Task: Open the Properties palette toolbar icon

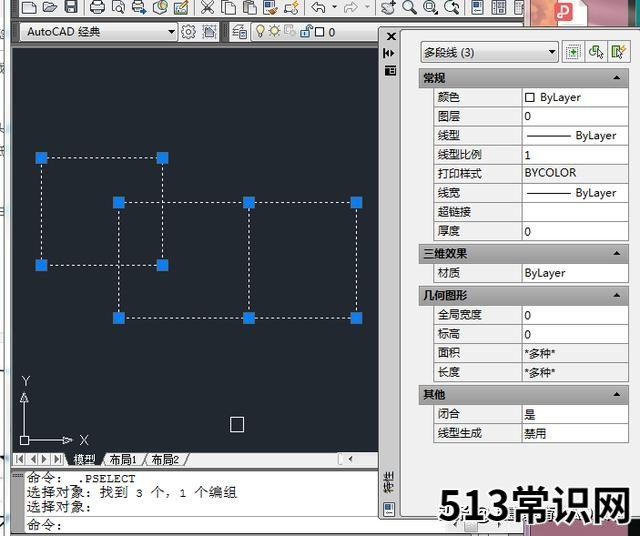Action: pyautogui.click(x=478, y=7)
